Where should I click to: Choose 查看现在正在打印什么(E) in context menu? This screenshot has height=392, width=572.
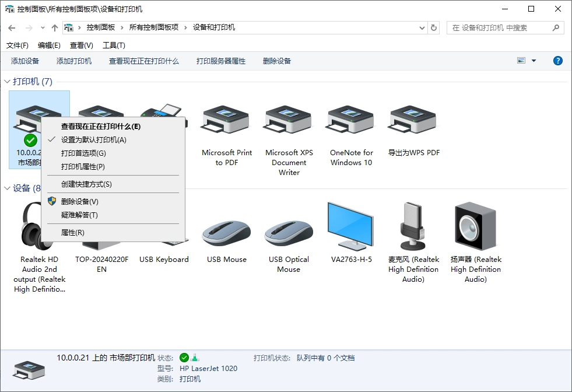tap(113, 126)
